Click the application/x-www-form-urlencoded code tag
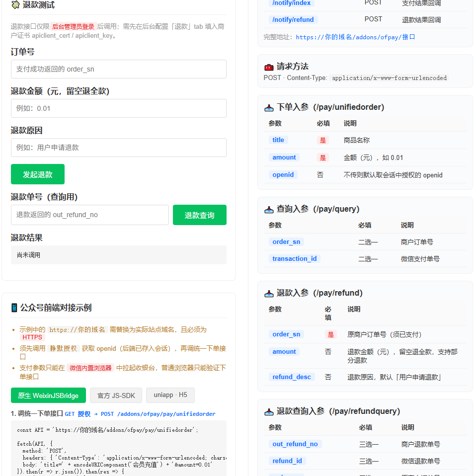This screenshot has width=475, height=476. [x=389, y=78]
